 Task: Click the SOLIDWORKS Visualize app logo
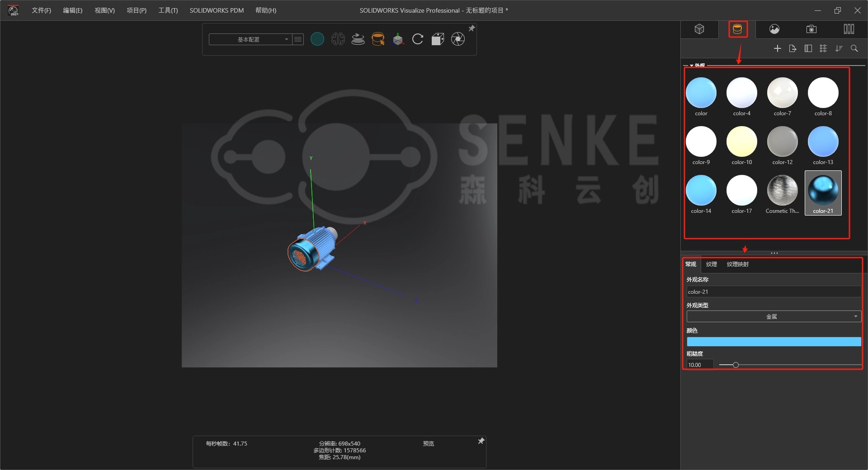pos(14,10)
